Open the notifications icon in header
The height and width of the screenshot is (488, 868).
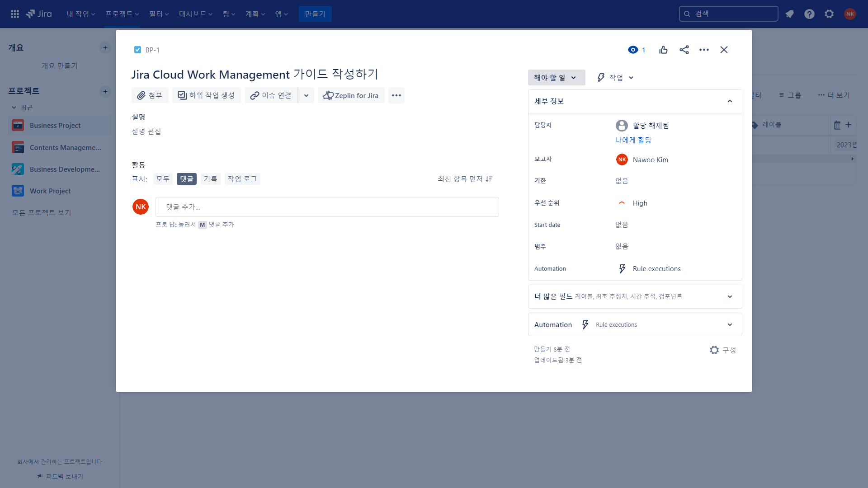click(x=789, y=14)
